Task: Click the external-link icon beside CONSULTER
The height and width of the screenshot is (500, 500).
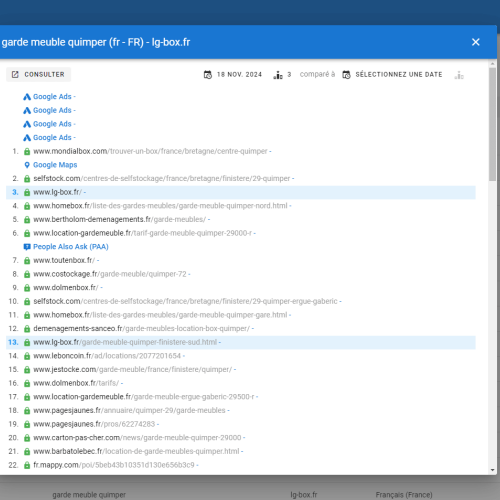Action: tap(15, 74)
